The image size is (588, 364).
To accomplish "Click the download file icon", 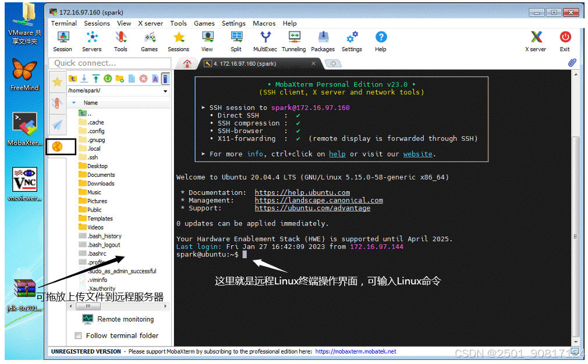I will point(83,78).
